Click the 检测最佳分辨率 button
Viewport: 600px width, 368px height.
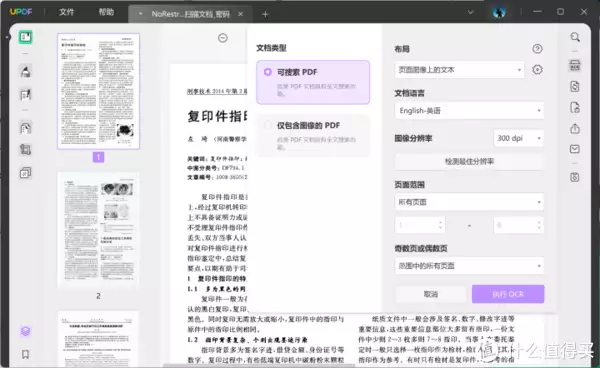pyautogui.click(x=469, y=161)
